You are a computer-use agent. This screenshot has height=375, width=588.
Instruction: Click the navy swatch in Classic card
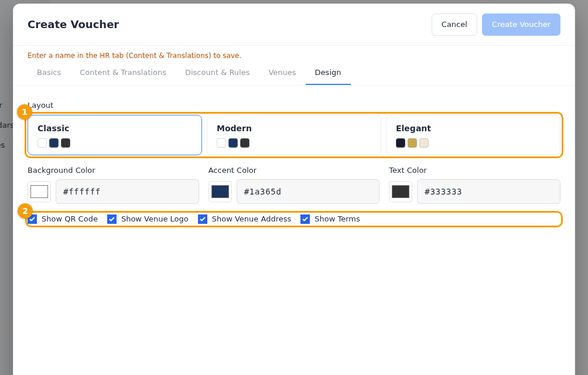[54, 143]
